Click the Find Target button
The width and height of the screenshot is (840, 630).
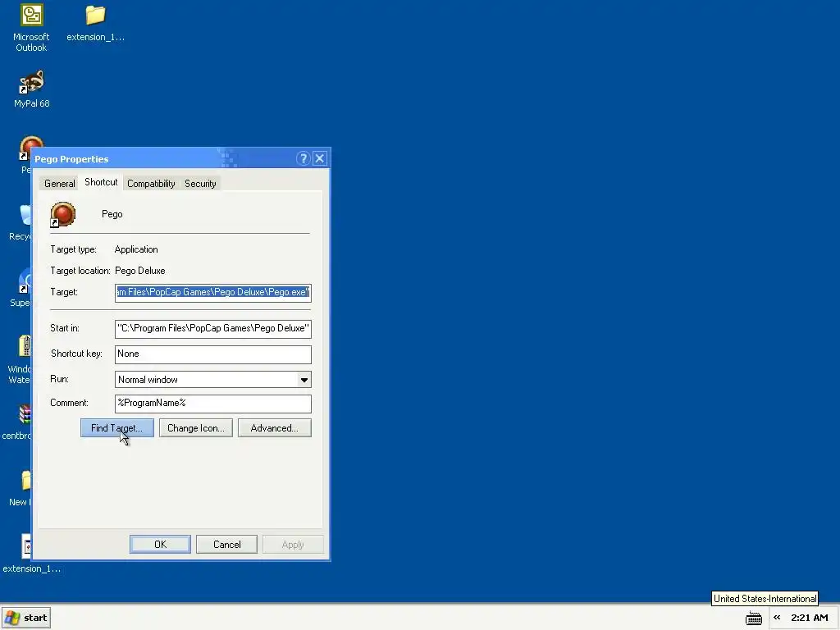point(116,428)
